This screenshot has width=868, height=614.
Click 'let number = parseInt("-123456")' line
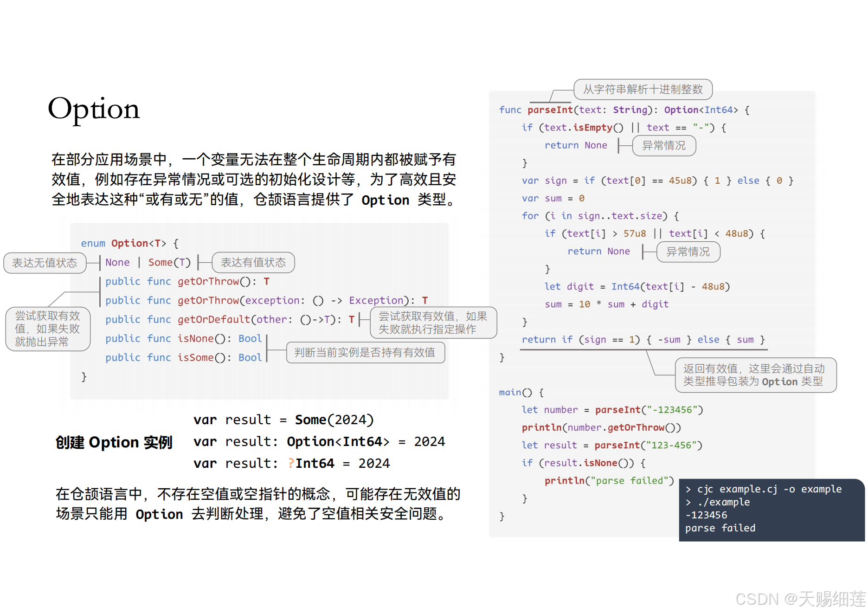tap(612, 410)
